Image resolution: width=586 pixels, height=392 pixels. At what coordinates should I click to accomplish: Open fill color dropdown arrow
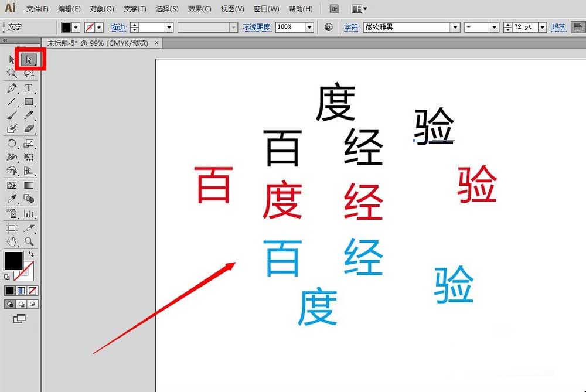point(76,28)
